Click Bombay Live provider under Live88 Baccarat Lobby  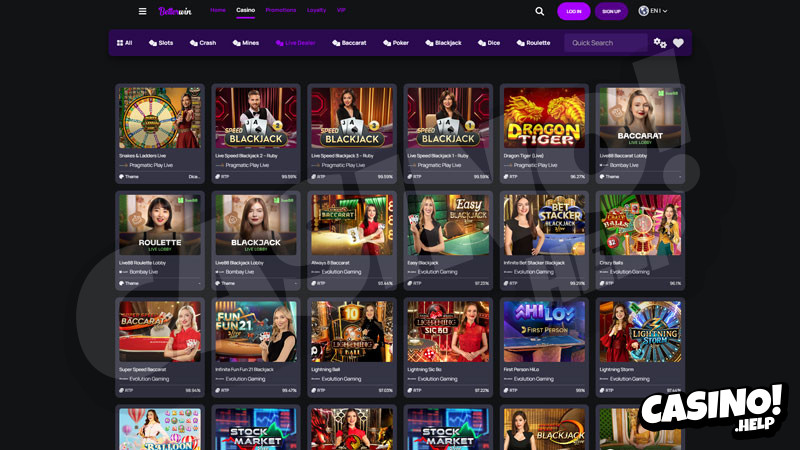624,165
